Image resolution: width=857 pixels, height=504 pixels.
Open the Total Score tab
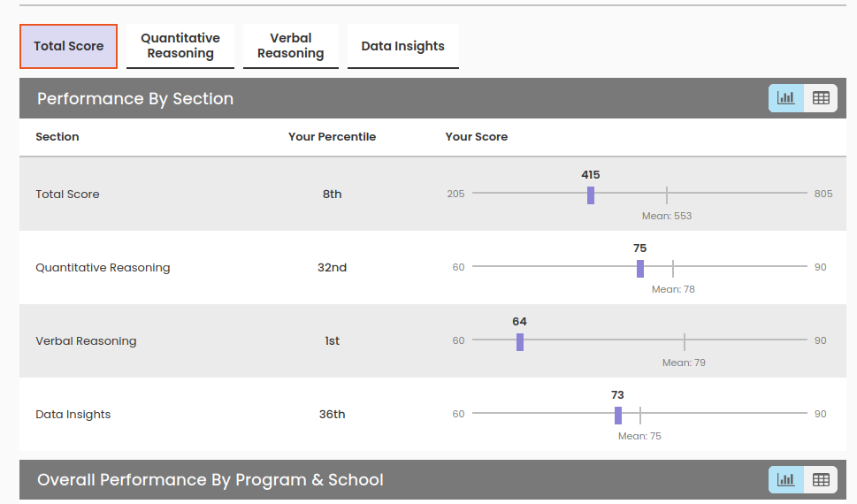click(x=69, y=46)
